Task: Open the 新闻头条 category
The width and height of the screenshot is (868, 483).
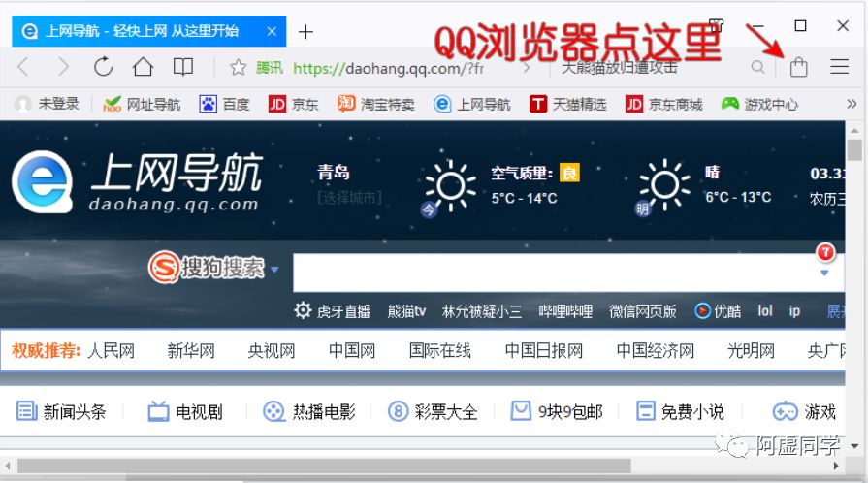Action: click(x=61, y=411)
